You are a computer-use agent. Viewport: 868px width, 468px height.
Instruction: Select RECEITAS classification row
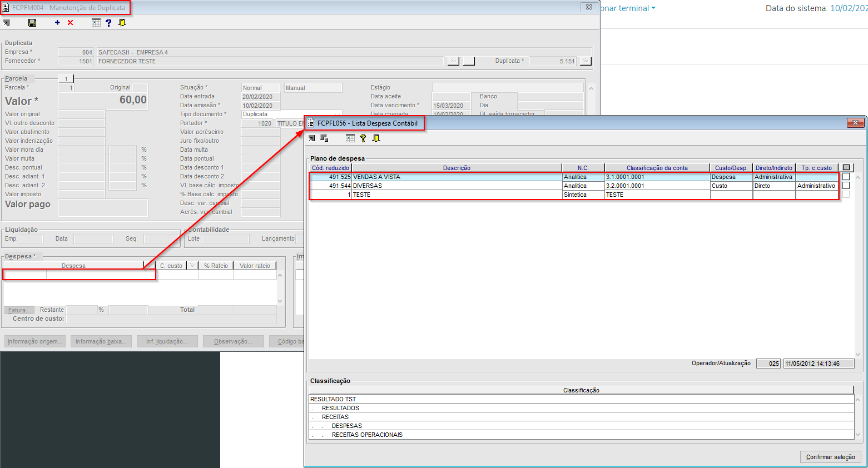tap(581, 417)
